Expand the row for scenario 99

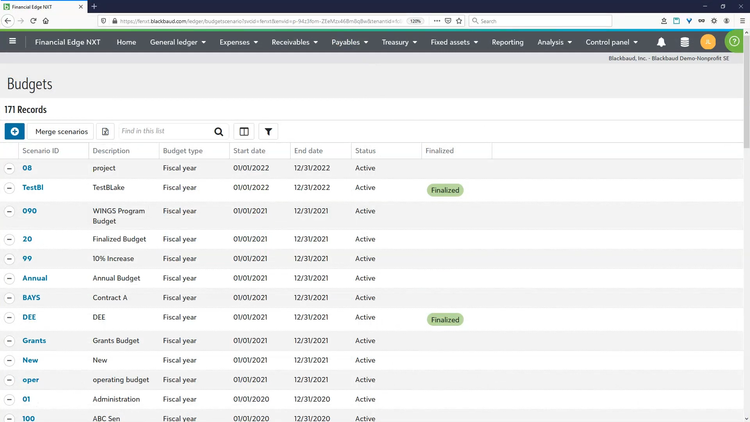tap(9, 259)
